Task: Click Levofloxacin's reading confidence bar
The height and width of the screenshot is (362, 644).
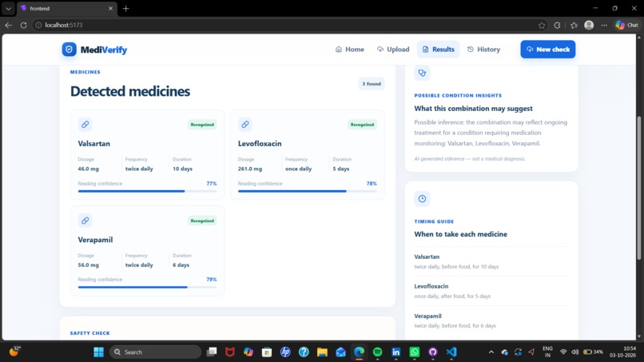Action: pyautogui.click(x=307, y=191)
